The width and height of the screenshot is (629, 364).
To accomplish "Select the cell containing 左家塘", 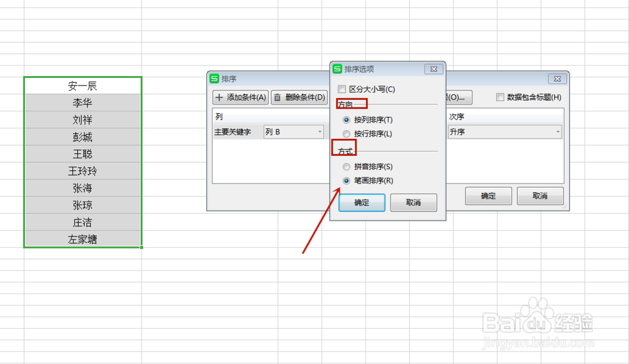I will pyautogui.click(x=82, y=240).
